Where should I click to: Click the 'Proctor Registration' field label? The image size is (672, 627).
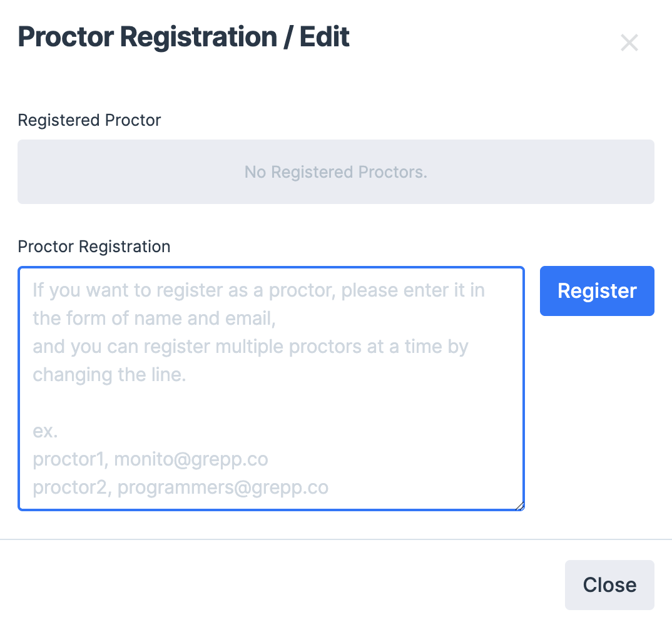click(94, 247)
